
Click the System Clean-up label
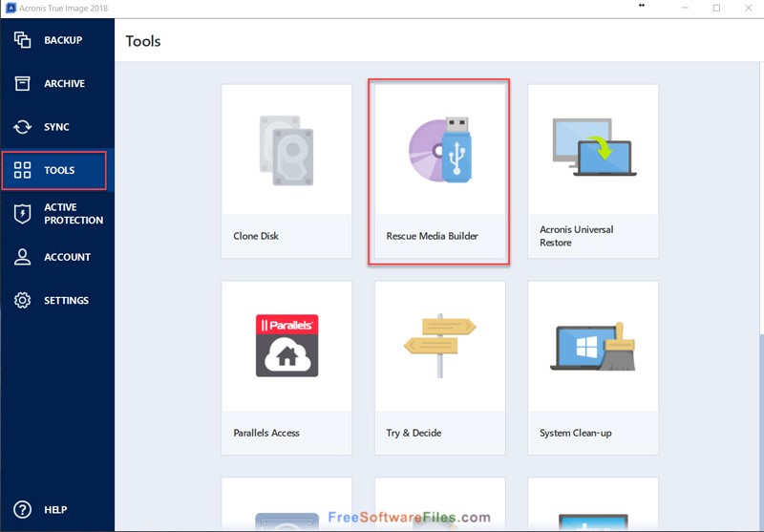tap(576, 433)
